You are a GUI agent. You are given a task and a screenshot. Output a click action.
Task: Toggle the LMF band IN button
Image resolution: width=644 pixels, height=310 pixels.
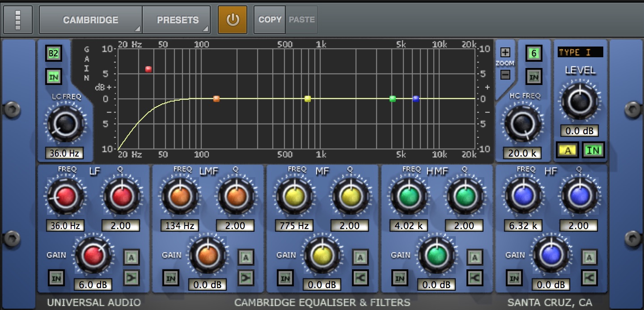(170, 278)
